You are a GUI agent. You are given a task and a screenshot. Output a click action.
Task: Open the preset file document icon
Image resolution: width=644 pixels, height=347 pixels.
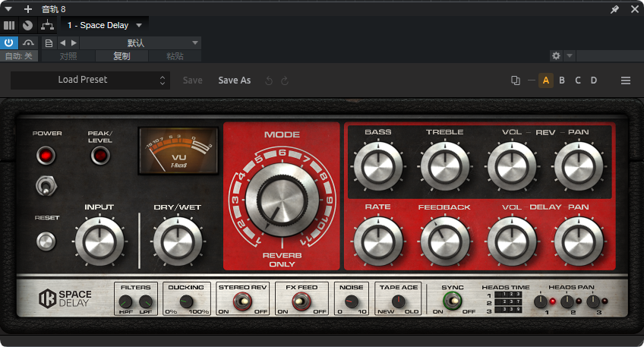[49, 43]
